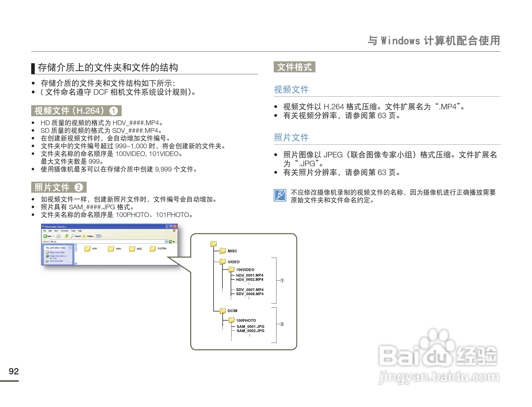Open the Favorites menu

coord(65,231)
